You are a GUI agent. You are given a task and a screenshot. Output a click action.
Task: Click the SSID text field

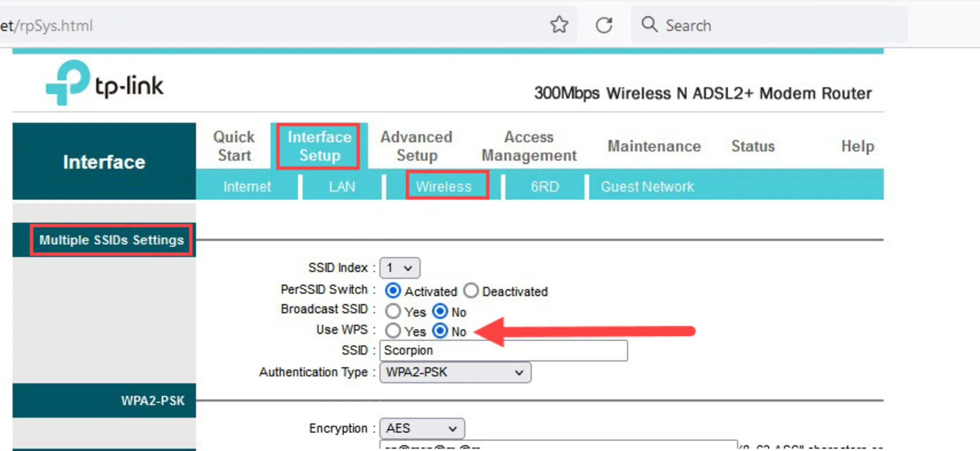click(x=503, y=350)
